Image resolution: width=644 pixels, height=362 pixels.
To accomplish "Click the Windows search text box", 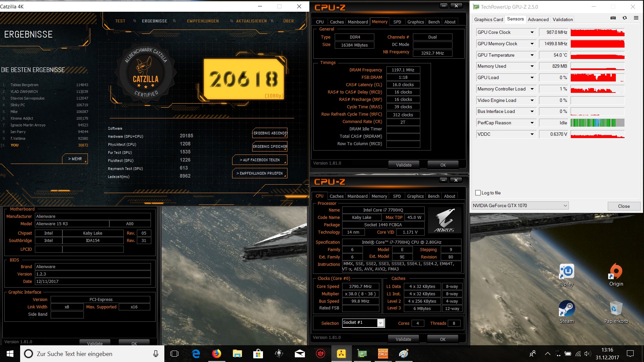I will tap(92, 354).
